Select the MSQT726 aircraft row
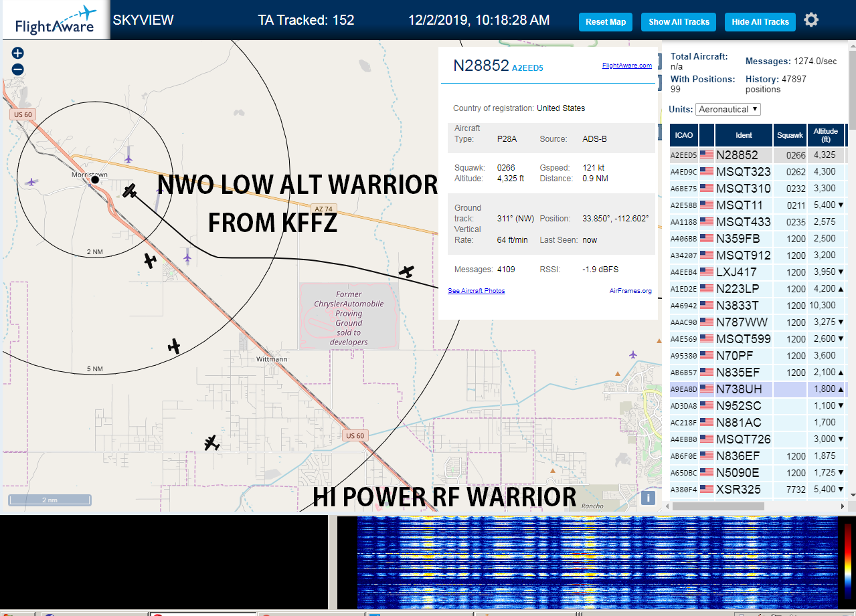 (x=758, y=439)
